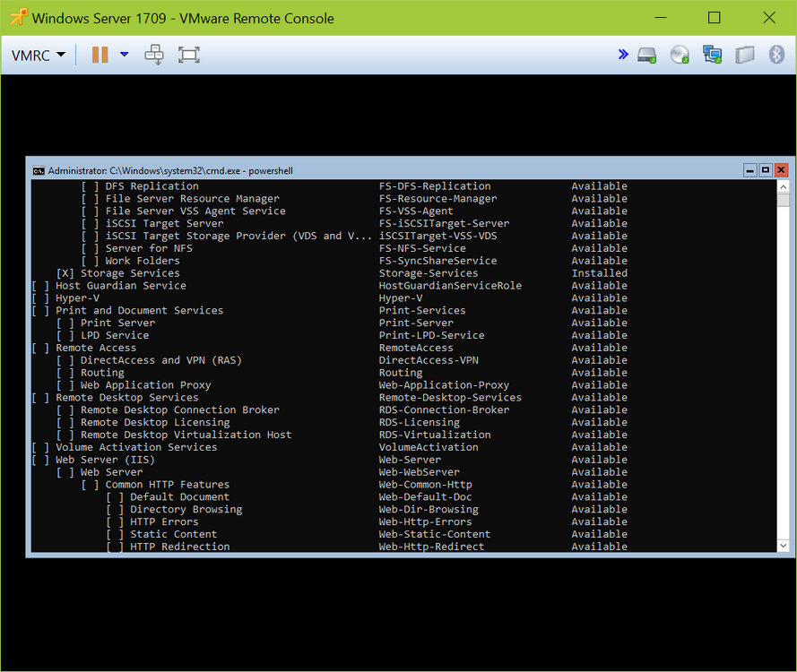
Task: Click the 'Remote Desktop Licensing' entry
Action: pos(155,422)
